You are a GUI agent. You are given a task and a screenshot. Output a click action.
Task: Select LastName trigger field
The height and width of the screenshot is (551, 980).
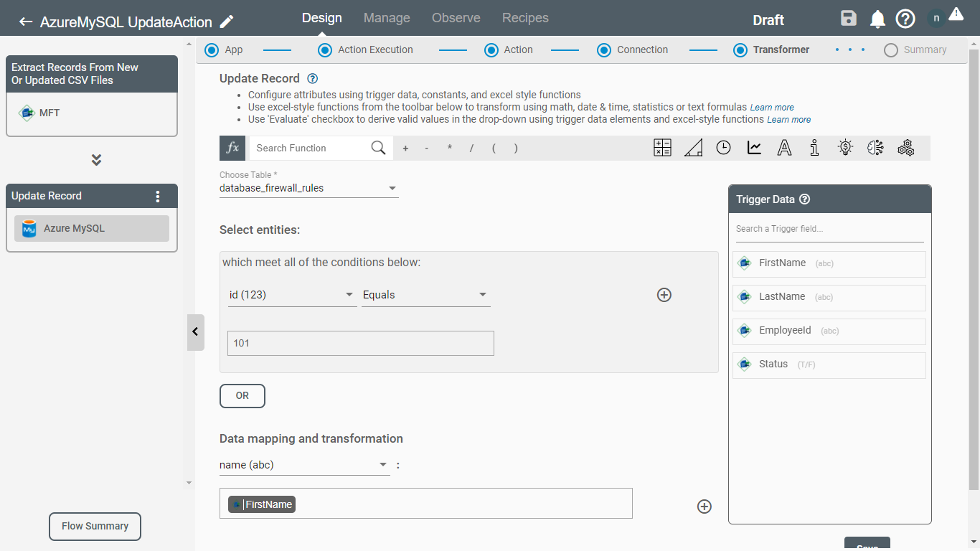[829, 297]
